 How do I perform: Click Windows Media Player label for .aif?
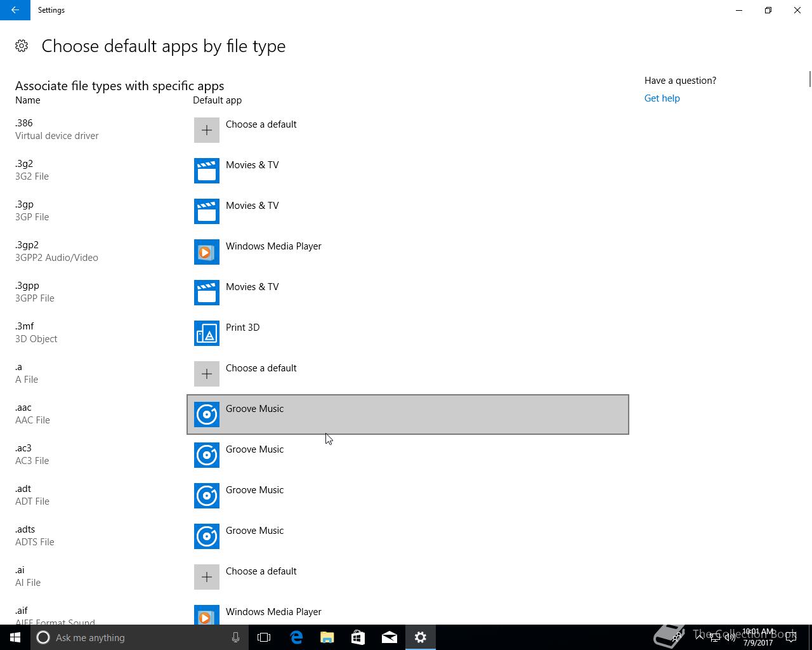[273, 612]
